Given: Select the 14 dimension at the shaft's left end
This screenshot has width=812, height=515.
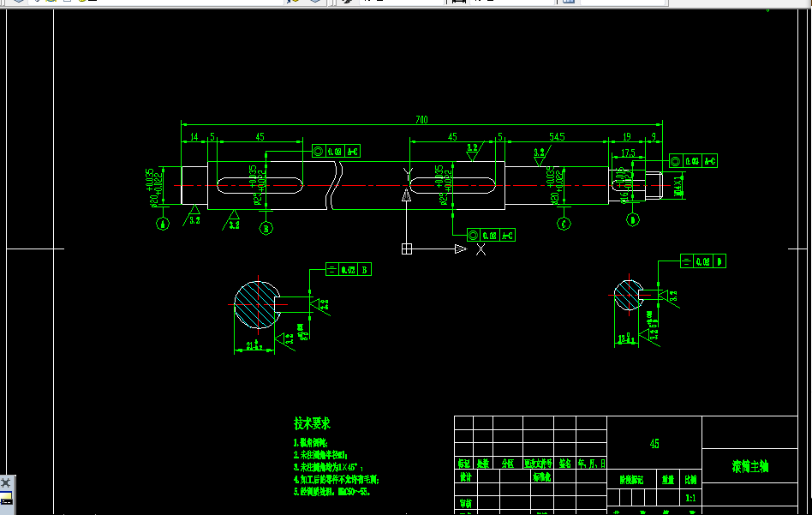Looking at the screenshot, I should 194,137.
